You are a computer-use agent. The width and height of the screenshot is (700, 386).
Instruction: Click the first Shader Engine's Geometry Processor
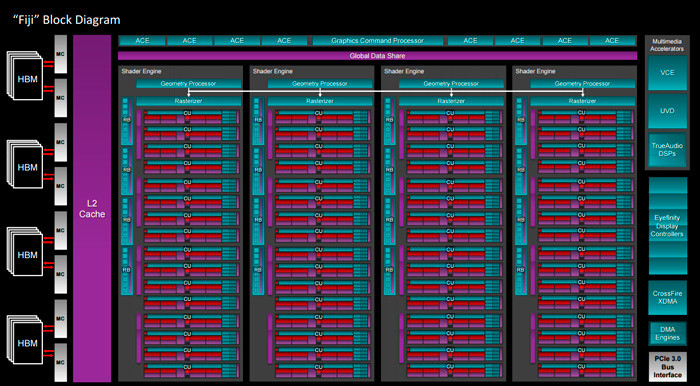188,84
